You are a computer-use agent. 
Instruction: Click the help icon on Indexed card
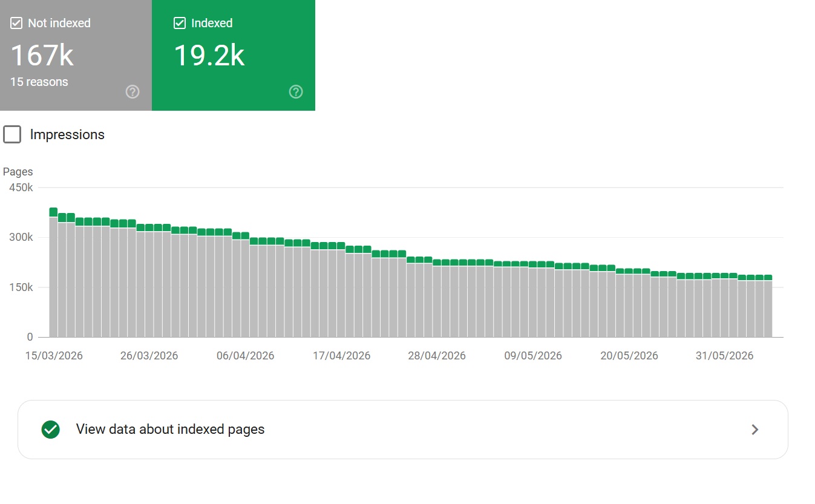(296, 92)
